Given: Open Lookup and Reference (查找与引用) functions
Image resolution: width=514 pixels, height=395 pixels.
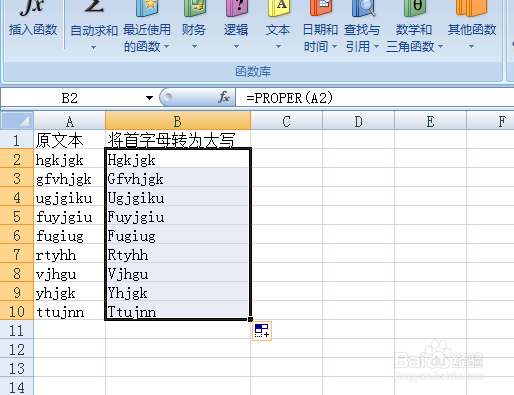Looking at the screenshot, I should click(x=362, y=27).
